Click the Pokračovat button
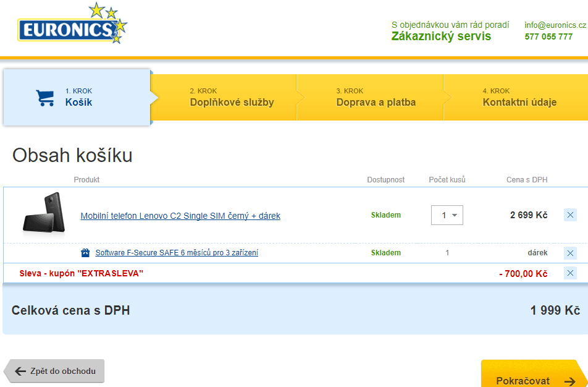The image size is (588, 387). pos(534,374)
